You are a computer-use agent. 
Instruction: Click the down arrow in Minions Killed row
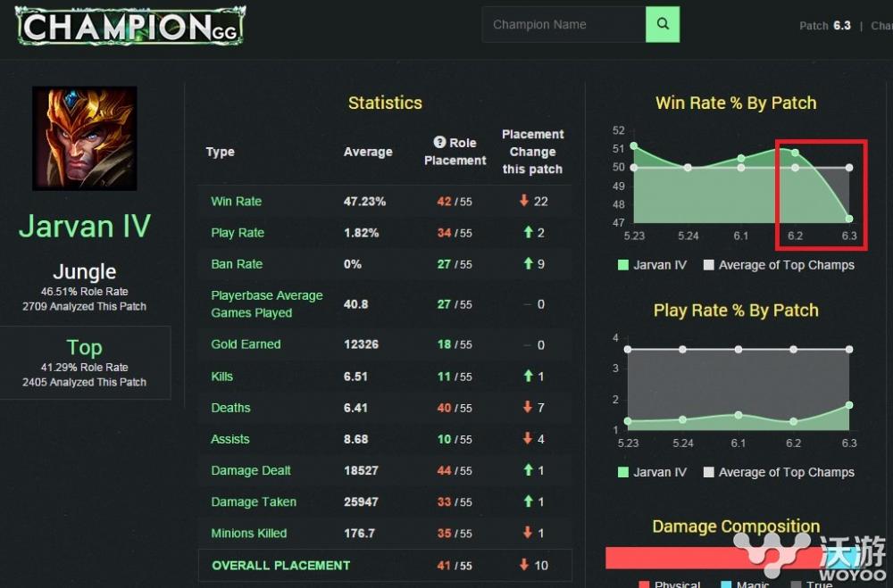coord(528,532)
